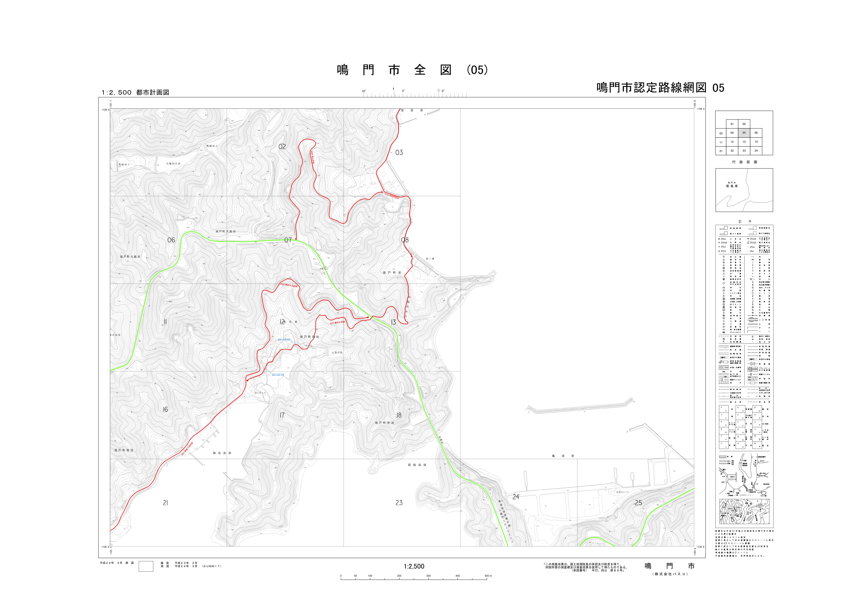Click the 01 cell in index grid
The height and width of the screenshot is (614, 868).
tap(732, 124)
